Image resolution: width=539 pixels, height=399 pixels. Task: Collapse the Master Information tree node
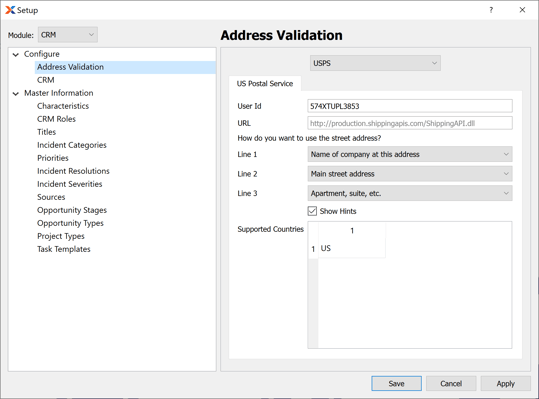coord(16,93)
